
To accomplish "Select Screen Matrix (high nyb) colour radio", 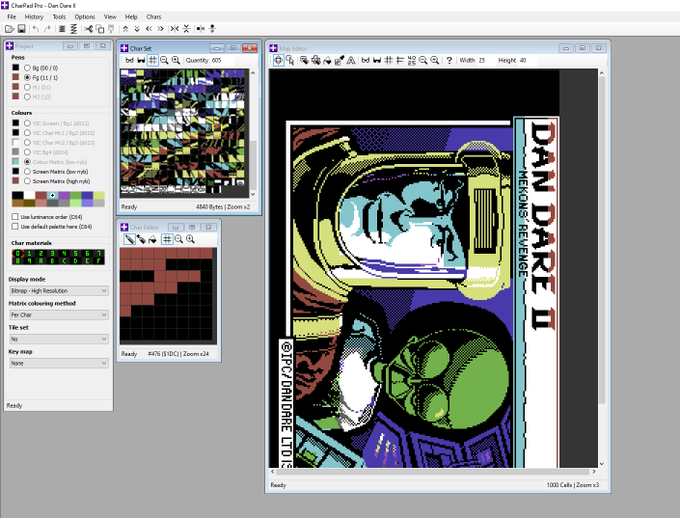I will (x=27, y=181).
